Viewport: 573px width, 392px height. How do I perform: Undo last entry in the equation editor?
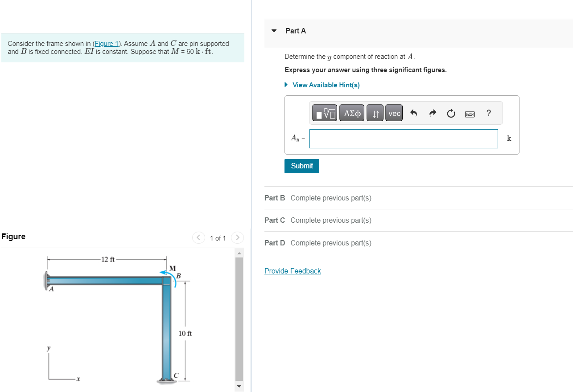413,113
